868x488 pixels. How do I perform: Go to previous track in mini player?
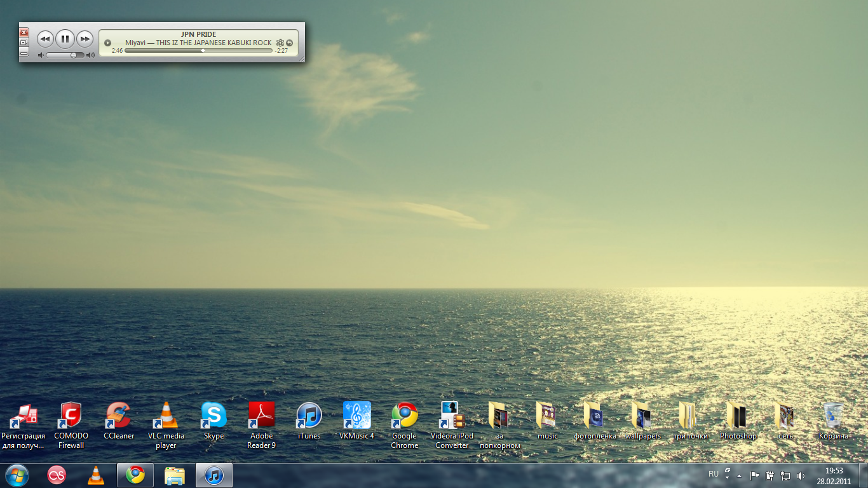[x=44, y=39]
